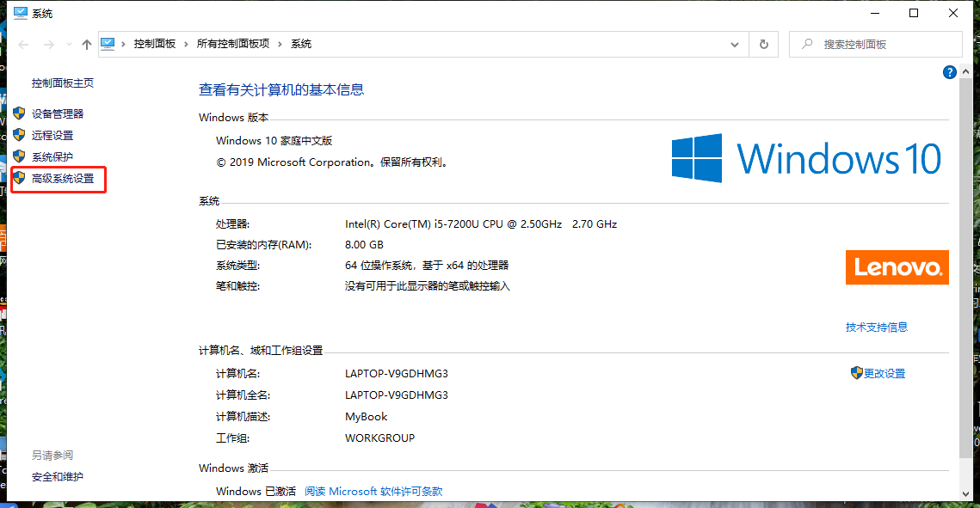980x508 pixels.
Task: Click MyBook computer description
Action: 367,417
